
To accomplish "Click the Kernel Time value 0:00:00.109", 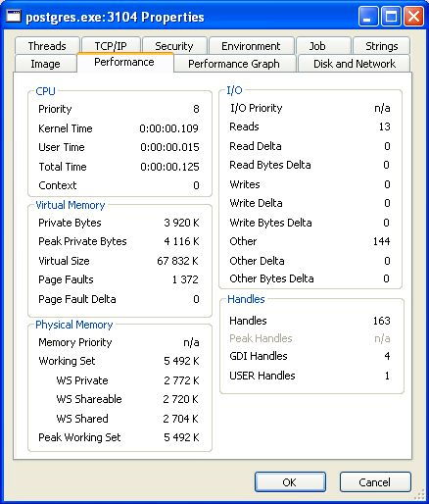I will click(168, 128).
